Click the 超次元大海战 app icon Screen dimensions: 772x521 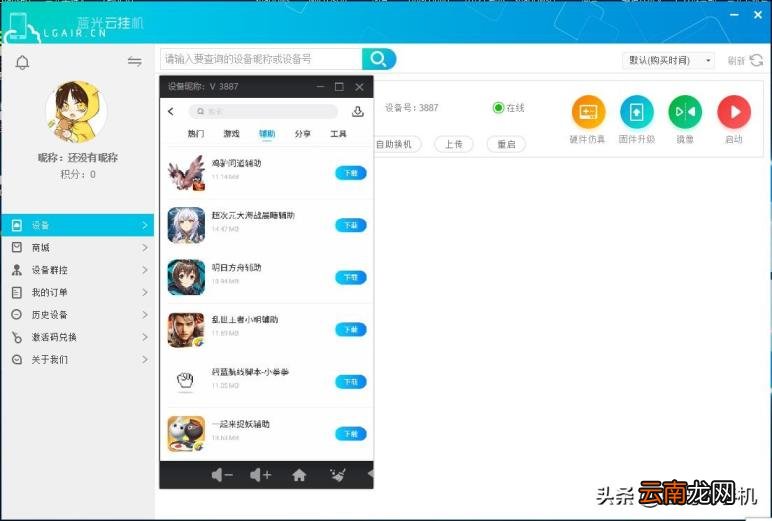click(186, 225)
